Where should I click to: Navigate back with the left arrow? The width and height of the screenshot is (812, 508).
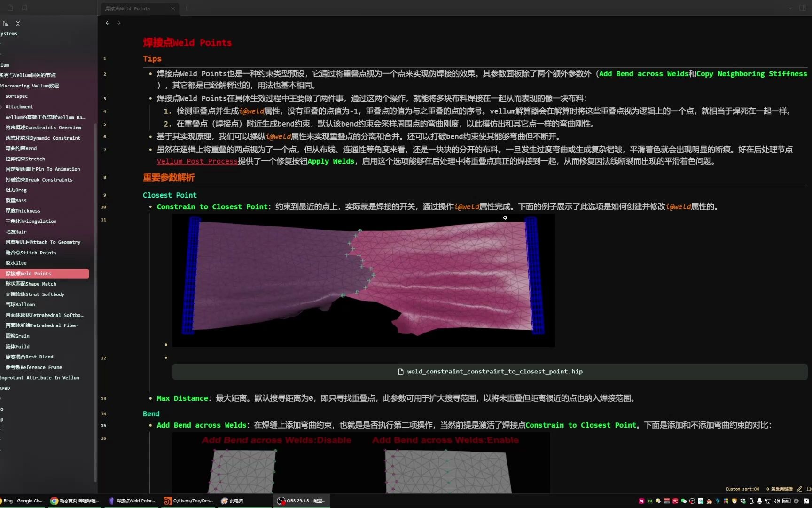pos(108,23)
